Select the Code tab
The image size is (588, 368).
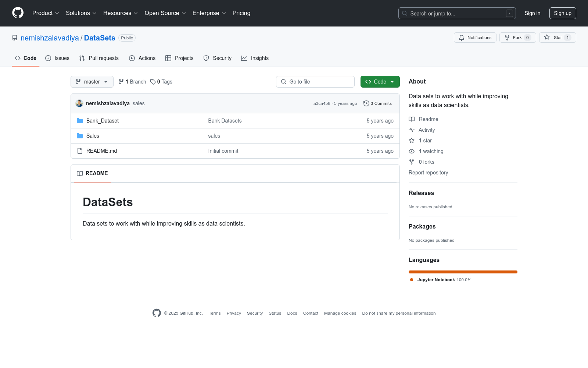pyautogui.click(x=26, y=58)
